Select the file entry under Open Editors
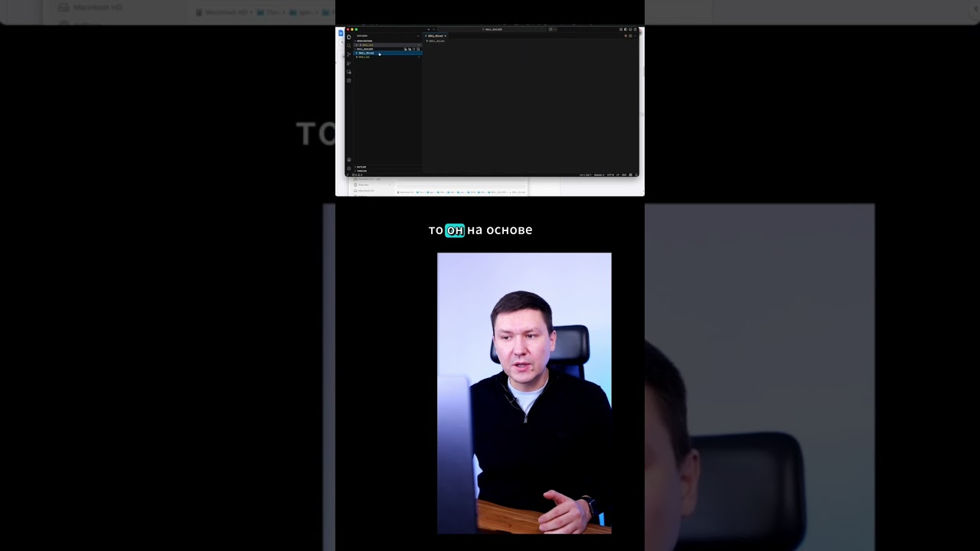980x551 pixels. pos(387,45)
